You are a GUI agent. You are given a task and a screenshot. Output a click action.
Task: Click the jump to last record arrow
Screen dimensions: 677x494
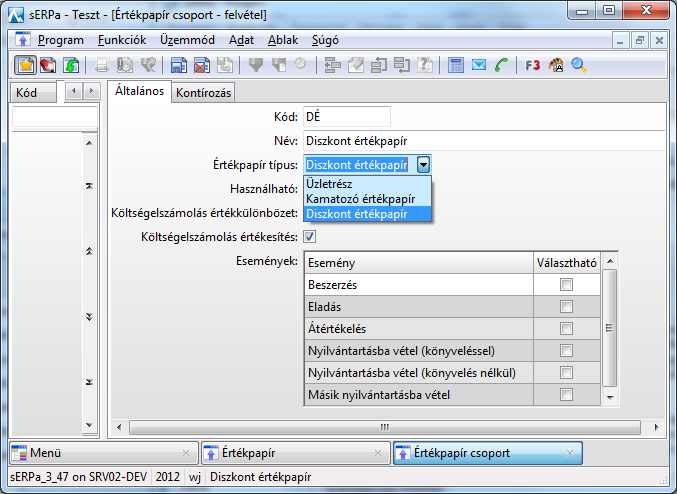tap(89, 382)
